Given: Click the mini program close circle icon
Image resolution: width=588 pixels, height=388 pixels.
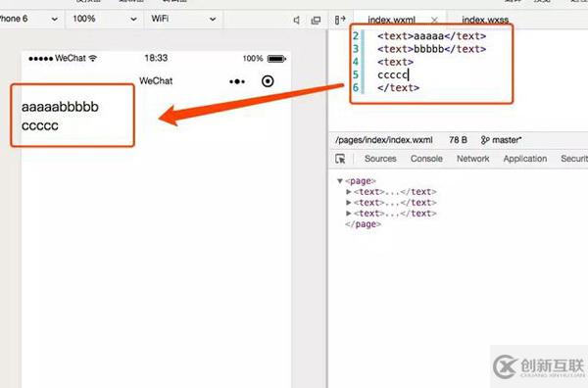Looking at the screenshot, I should 268,81.
